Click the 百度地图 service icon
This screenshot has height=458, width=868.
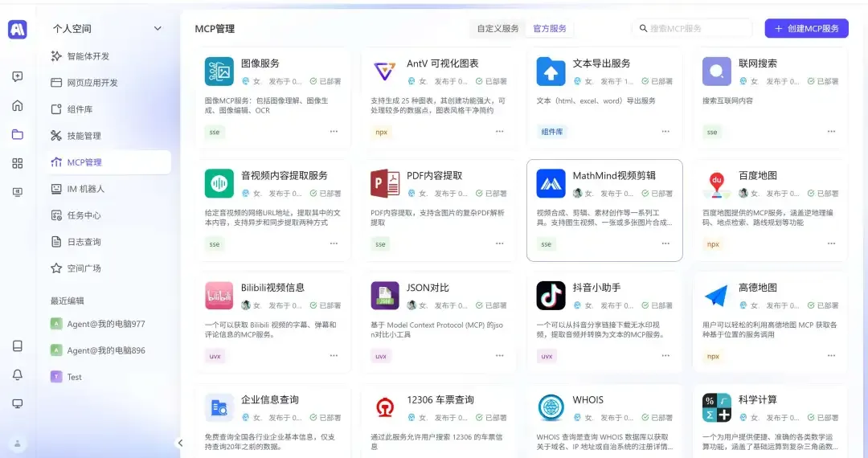[716, 184]
